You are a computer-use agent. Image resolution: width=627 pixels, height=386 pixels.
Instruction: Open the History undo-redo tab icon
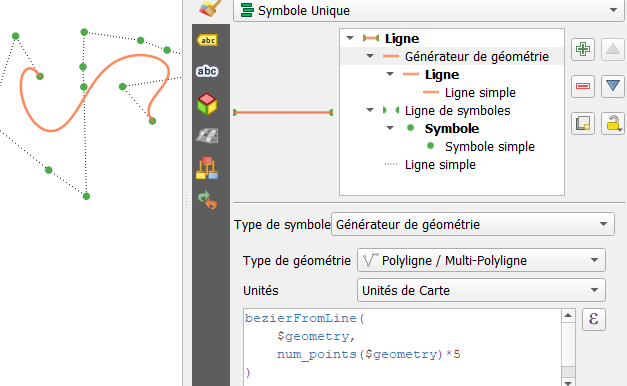click(207, 200)
